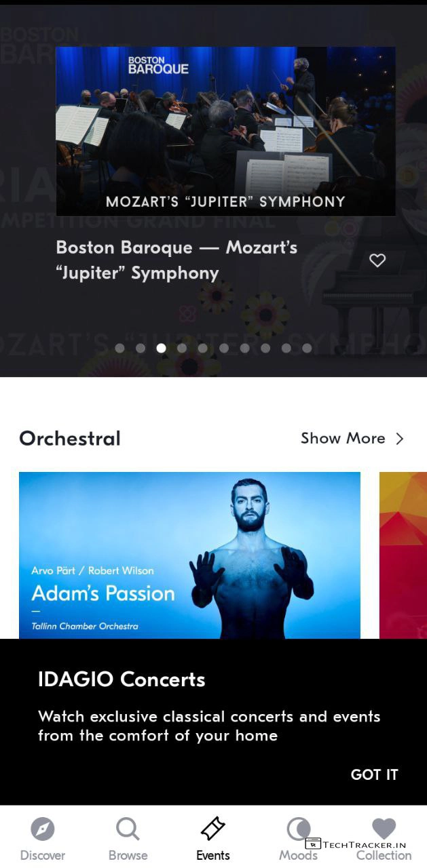The width and height of the screenshot is (427, 868).
Task: Open the Adam's Passion concert card
Action: (x=189, y=555)
